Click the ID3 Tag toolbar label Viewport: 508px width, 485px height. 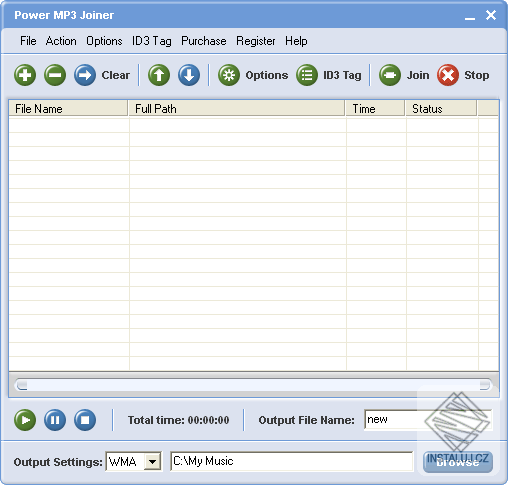[342, 75]
